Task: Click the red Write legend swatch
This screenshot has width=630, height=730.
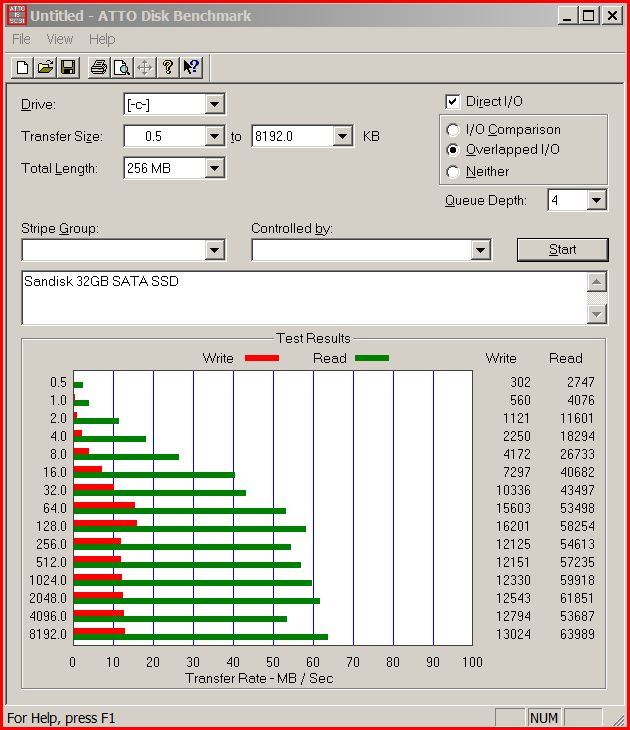Action: pyautogui.click(x=262, y=358)
